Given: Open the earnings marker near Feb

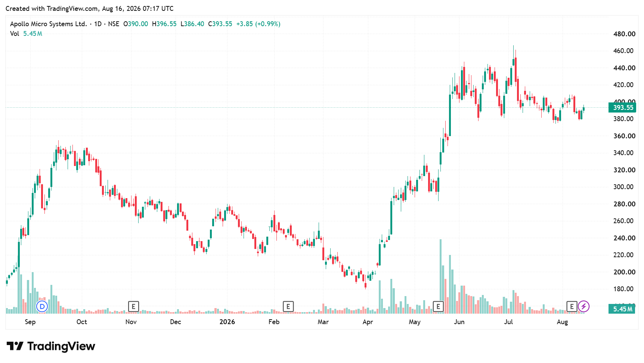Looking at the screenshot, I should [x=288, y=307].
